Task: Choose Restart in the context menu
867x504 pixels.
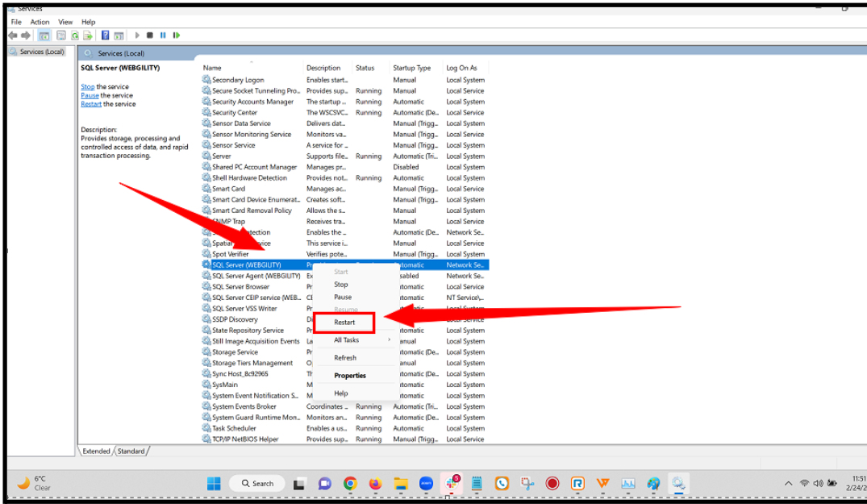Action: [x=344, y=323]
